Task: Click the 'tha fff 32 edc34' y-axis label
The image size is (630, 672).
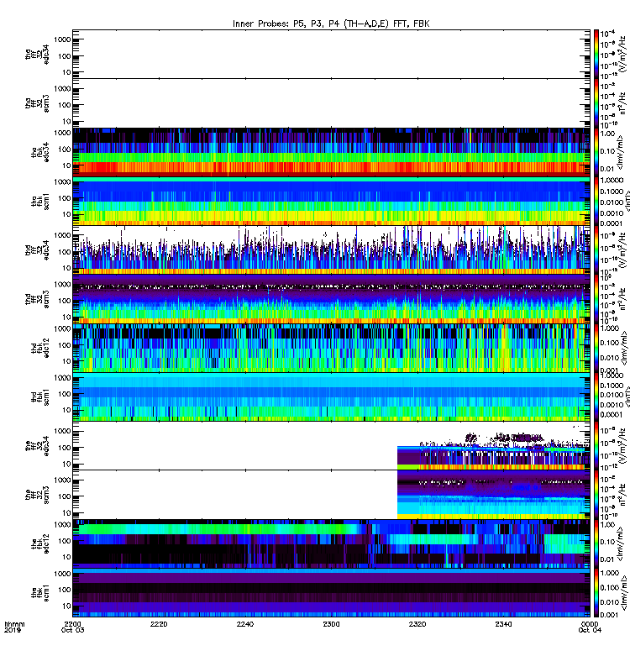Action: [x=37, y=55]
